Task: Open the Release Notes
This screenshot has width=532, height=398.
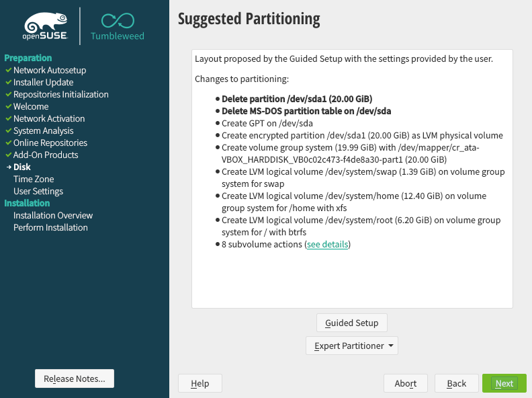Action: pyautogui.click(x=75, y=379)
